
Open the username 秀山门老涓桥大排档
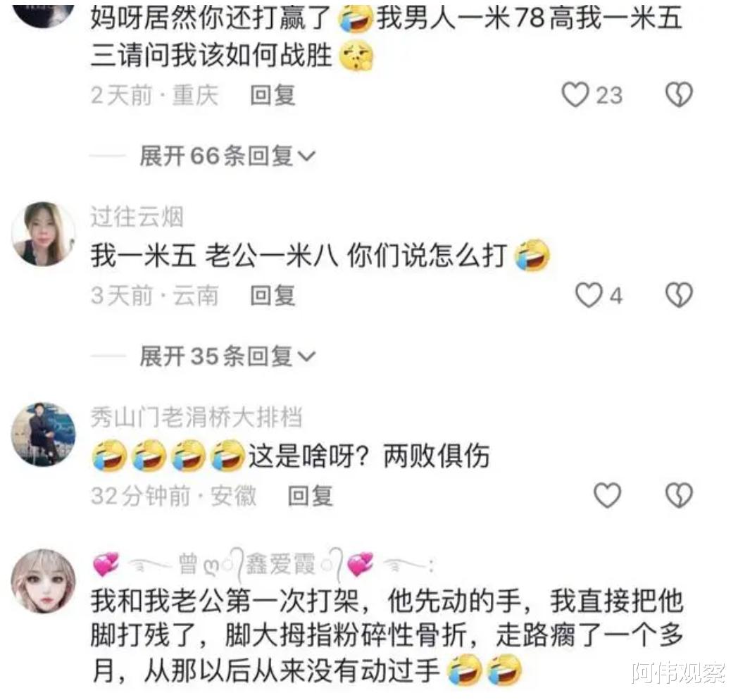click(196, 417)
